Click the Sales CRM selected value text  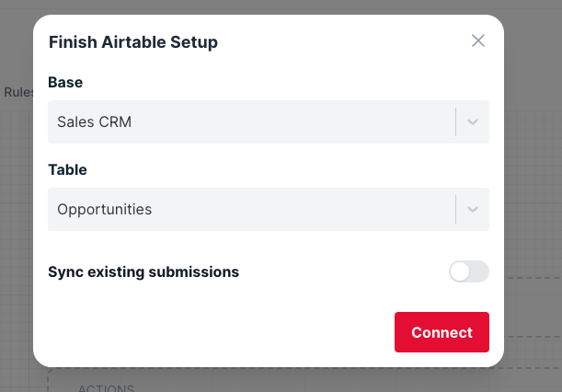pos(94,121)
